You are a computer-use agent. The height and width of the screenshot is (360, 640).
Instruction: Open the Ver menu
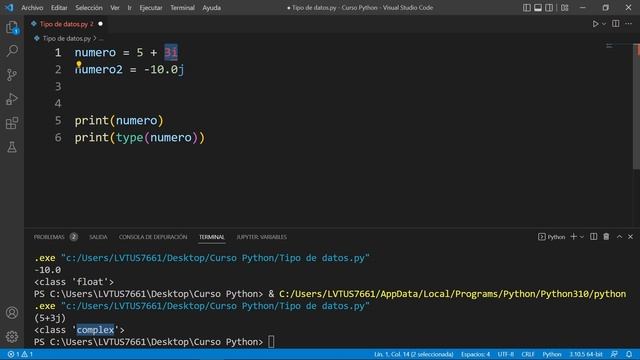coord(115,8)
